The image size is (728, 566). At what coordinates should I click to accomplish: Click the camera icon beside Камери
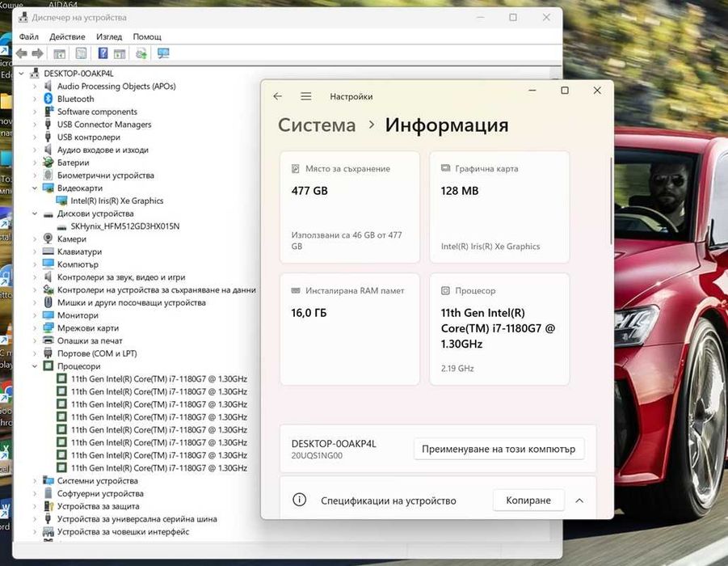[x=48, y=239]
